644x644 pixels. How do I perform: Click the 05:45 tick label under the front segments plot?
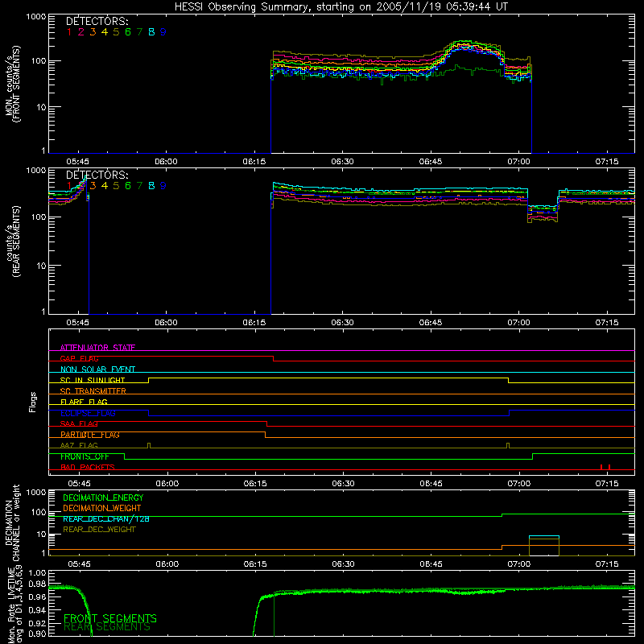coord(77,162)
